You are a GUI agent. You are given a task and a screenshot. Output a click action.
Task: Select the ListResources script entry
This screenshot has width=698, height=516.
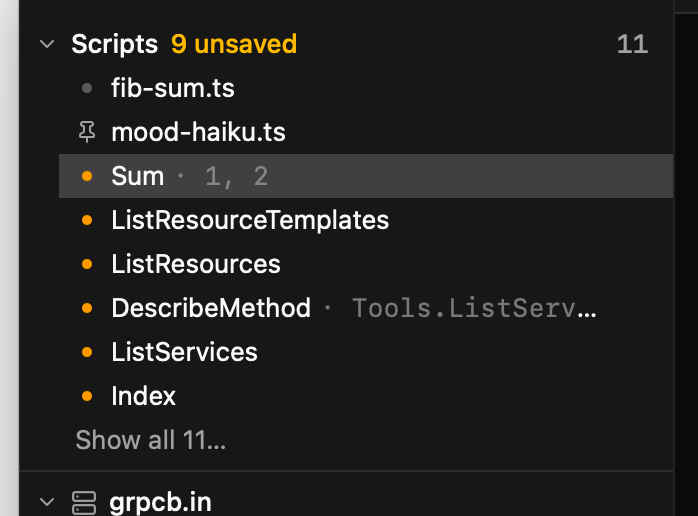366,264
